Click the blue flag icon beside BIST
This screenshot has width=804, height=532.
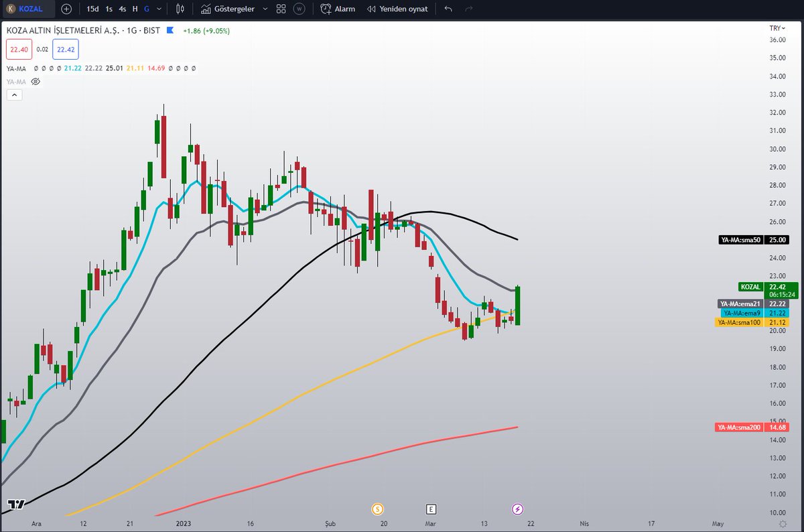coord(170,30)
